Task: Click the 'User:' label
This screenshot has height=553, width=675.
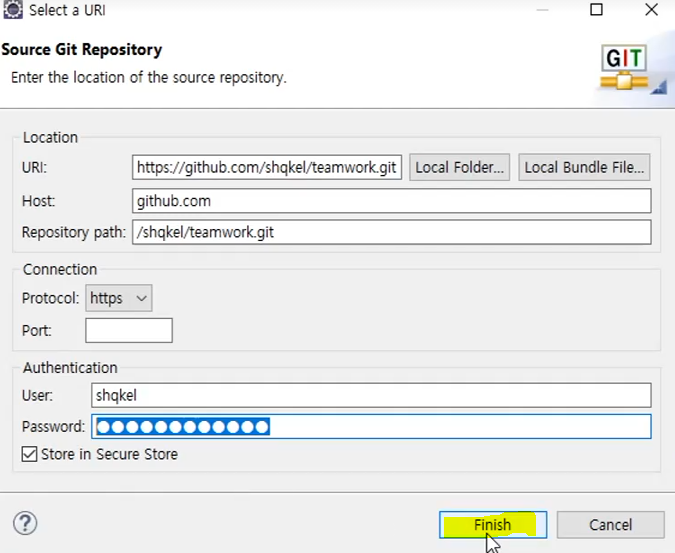Action: click(37, 395)
